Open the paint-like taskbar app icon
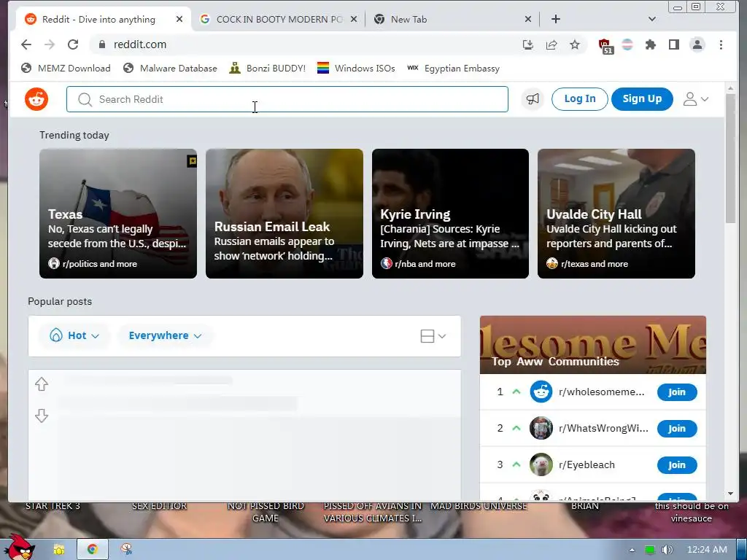Viewport: 747px width, 560px height. [126, 550]
